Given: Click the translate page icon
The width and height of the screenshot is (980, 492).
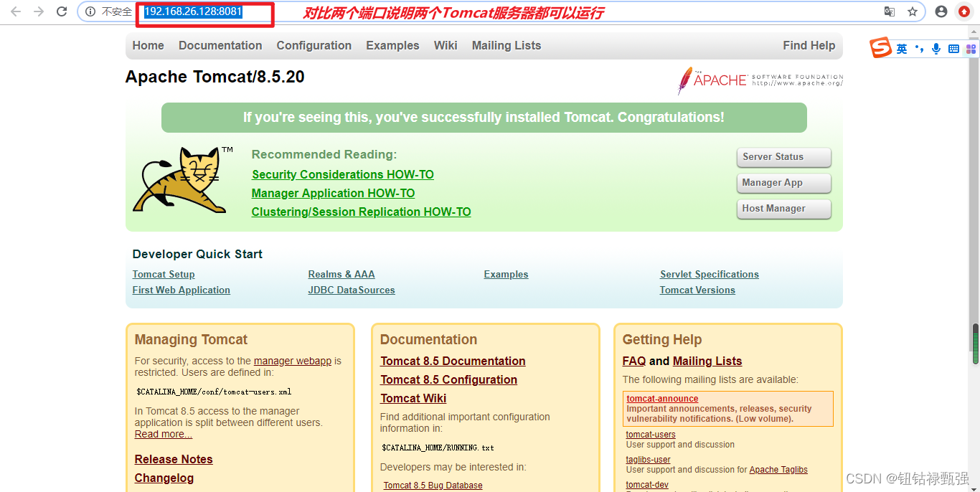Looking at the screenshot, I should pyautogui.click(x=890, y=11).
